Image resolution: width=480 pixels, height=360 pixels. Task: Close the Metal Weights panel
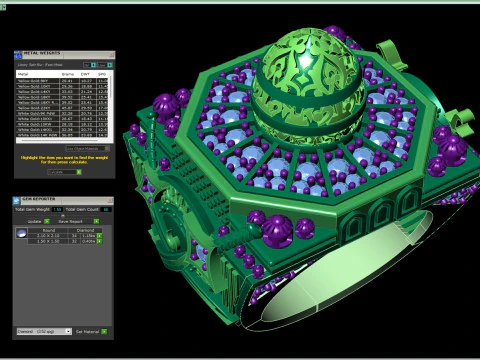[112, 54]
